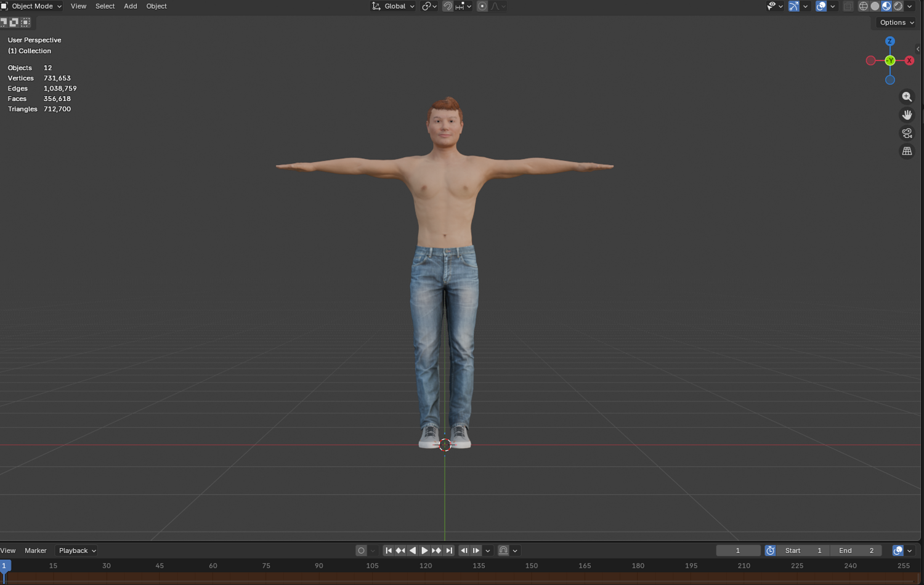
Task: Click the blue playhead at frame 1
Action: (x=4, y=565)
